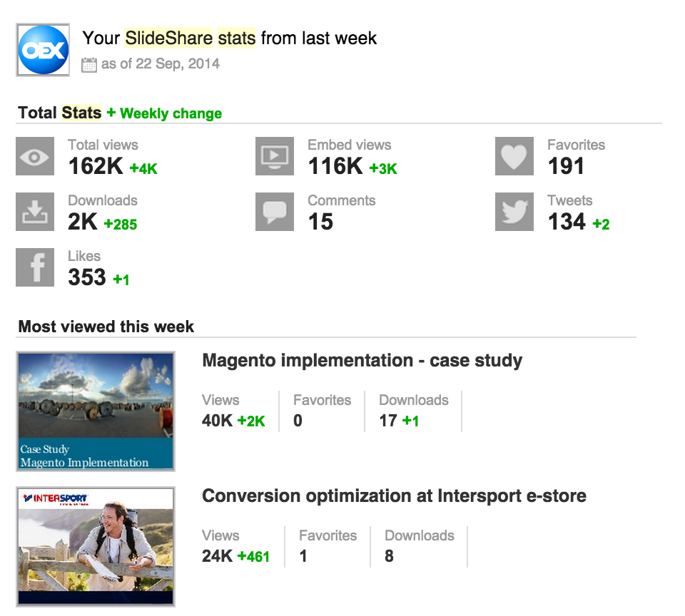Click the Favorites heart icon

514,156
